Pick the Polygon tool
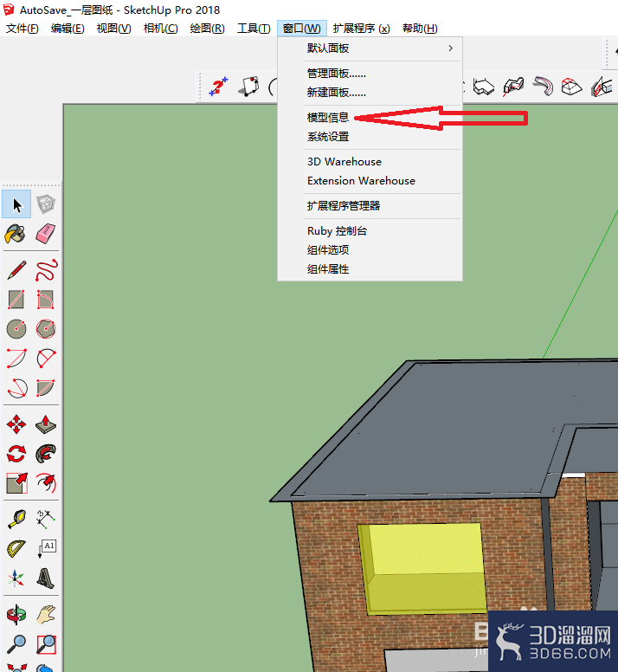Screen dimensions: 618x672 point(45,329)
